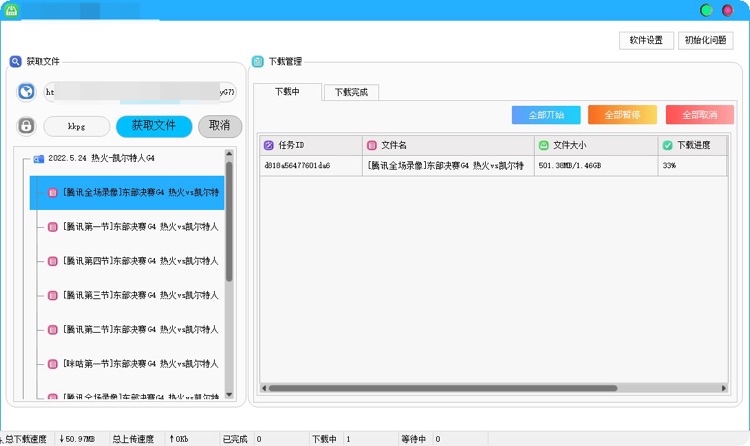Click the blue 获取文件 button
Image resolution: width=750 pixels, height=446 pixels.
154,126
